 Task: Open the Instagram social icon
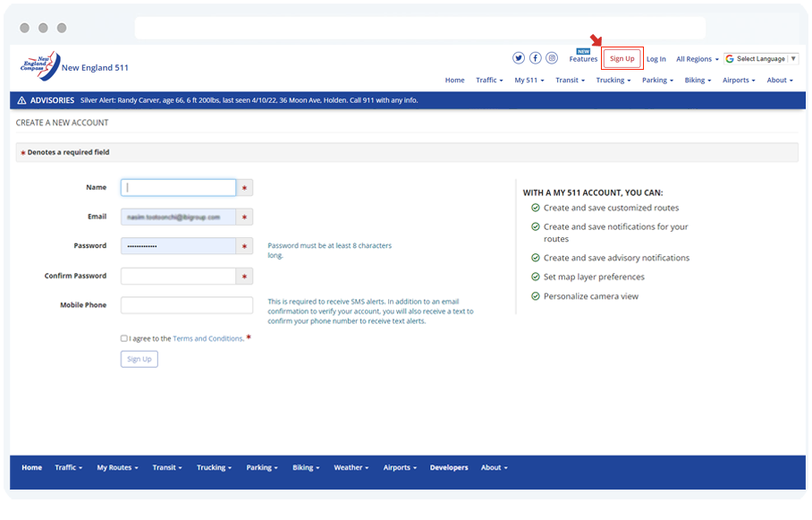[x=552, y=58]
